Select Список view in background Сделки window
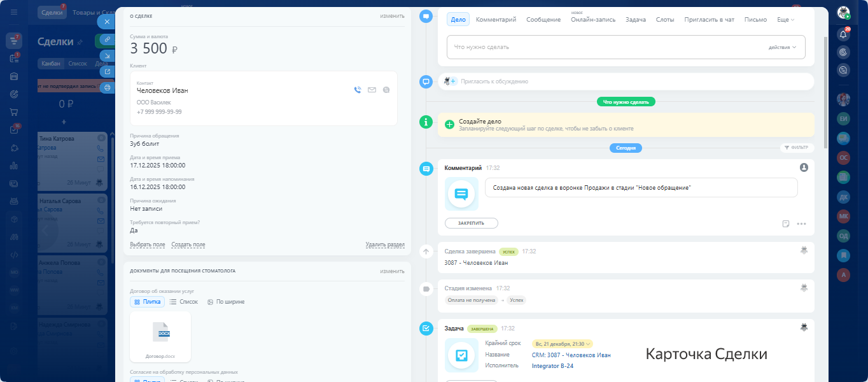 pos(78,64)
